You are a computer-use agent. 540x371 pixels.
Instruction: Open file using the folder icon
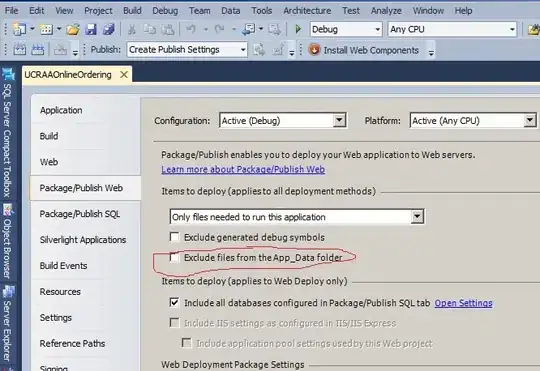(x=73, y=30)
